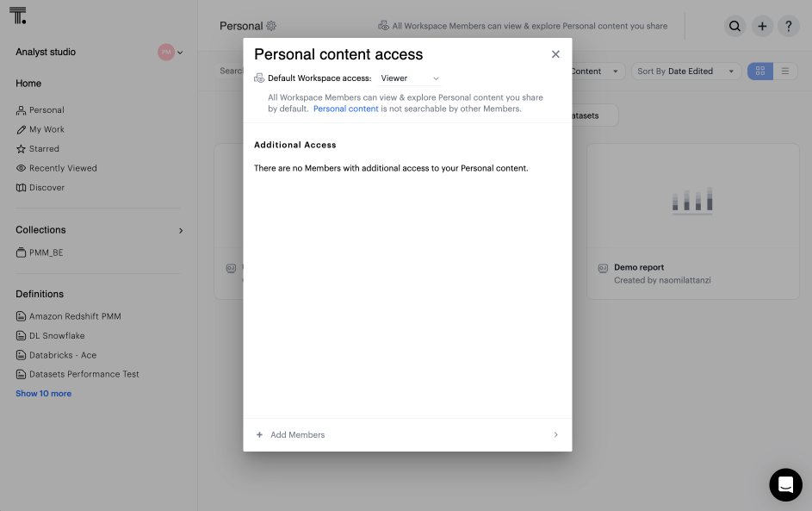Viewport: 812px width, 511px height.
Task: Click the plus create-new icon in header
Action: [762, 26]
